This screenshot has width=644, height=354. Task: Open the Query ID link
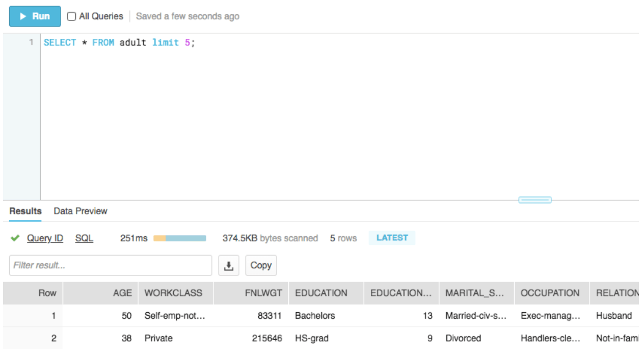(x=45, y=238)
